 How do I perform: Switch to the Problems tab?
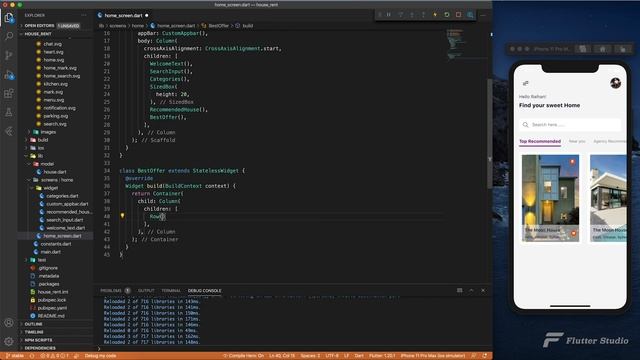111,291
